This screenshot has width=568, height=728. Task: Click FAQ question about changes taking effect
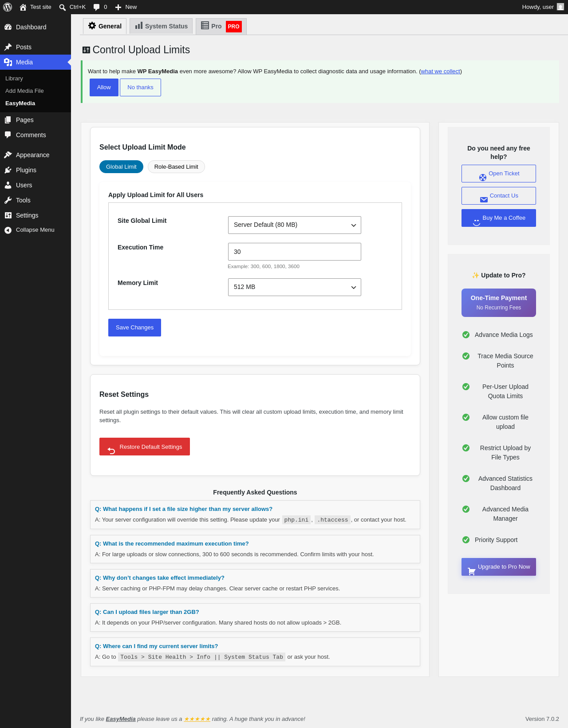click(x=160, y=578)
